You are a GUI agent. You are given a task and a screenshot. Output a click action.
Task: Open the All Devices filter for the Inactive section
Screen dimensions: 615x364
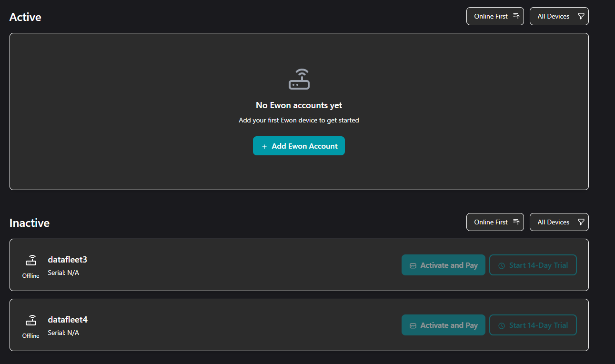559,222
